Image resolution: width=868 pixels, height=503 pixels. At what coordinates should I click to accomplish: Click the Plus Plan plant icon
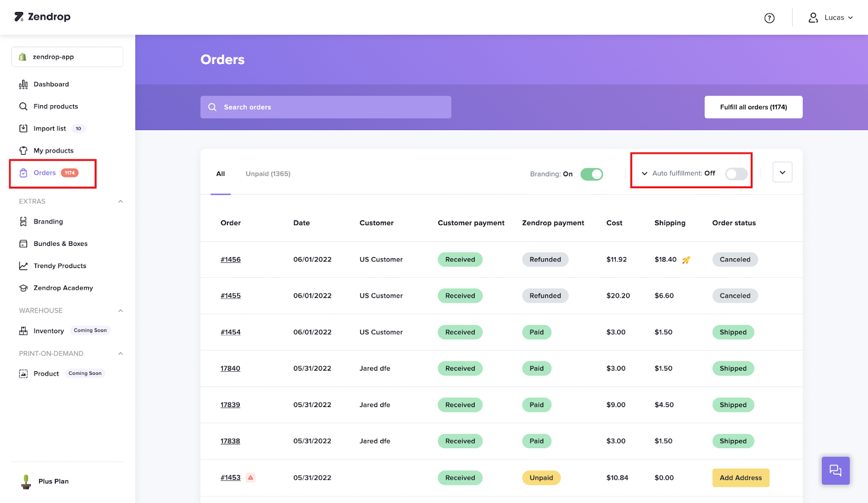pos(26,481)
